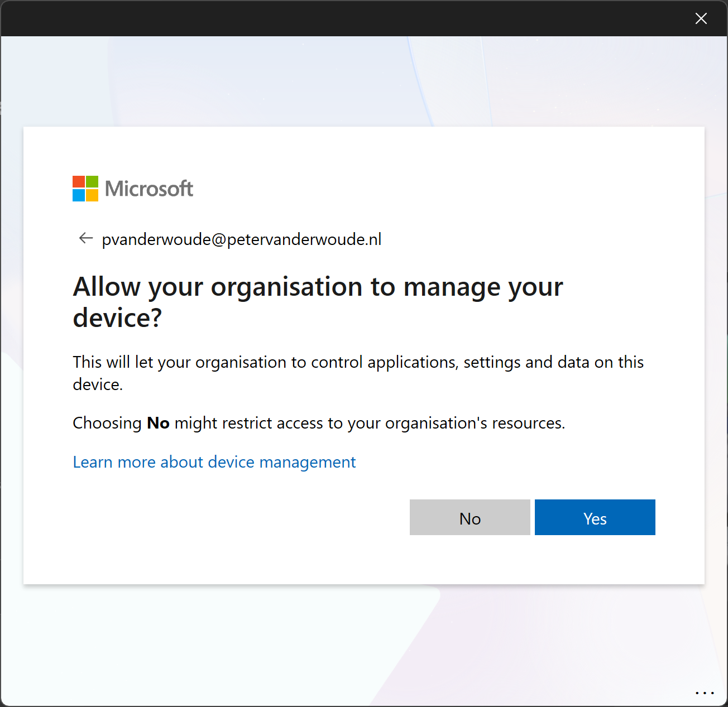Click the Microsoft wordmark text
The image size is (728, 707).
pyautogui.click(x=149, y=189)
